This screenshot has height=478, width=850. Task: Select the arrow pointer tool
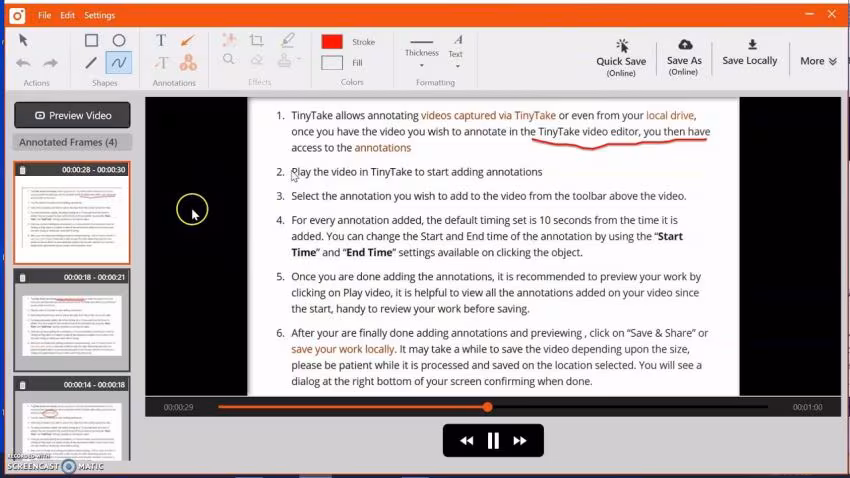(23, 40)
